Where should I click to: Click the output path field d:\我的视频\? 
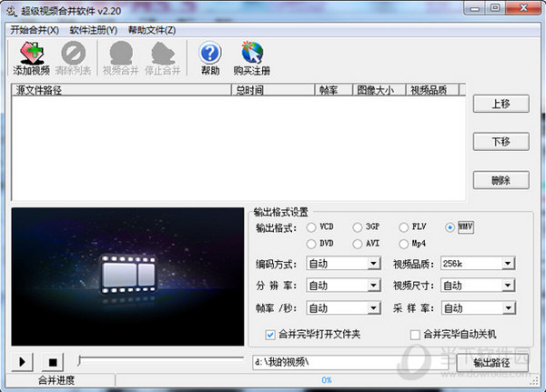click(350, 362)
